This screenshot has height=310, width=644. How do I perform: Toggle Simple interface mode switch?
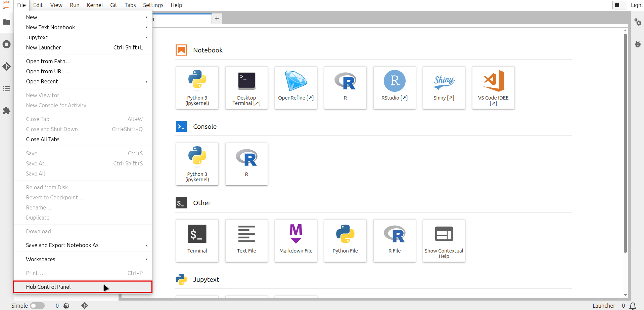(37, 306)
